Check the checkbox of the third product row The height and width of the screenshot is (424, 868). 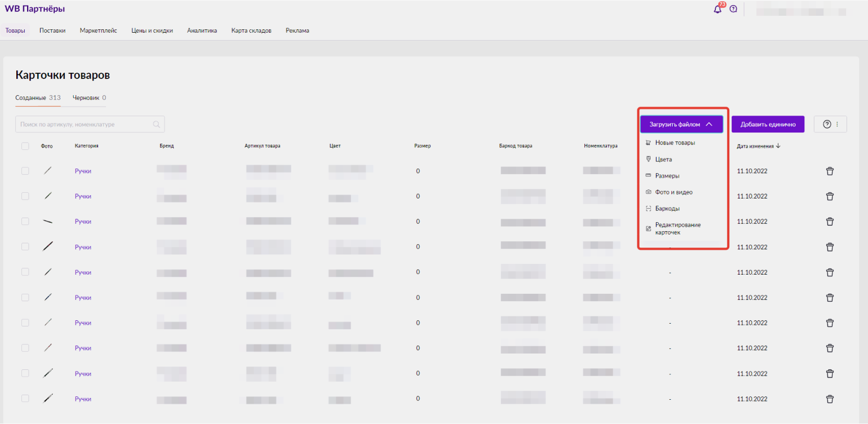tap(25, 222)
